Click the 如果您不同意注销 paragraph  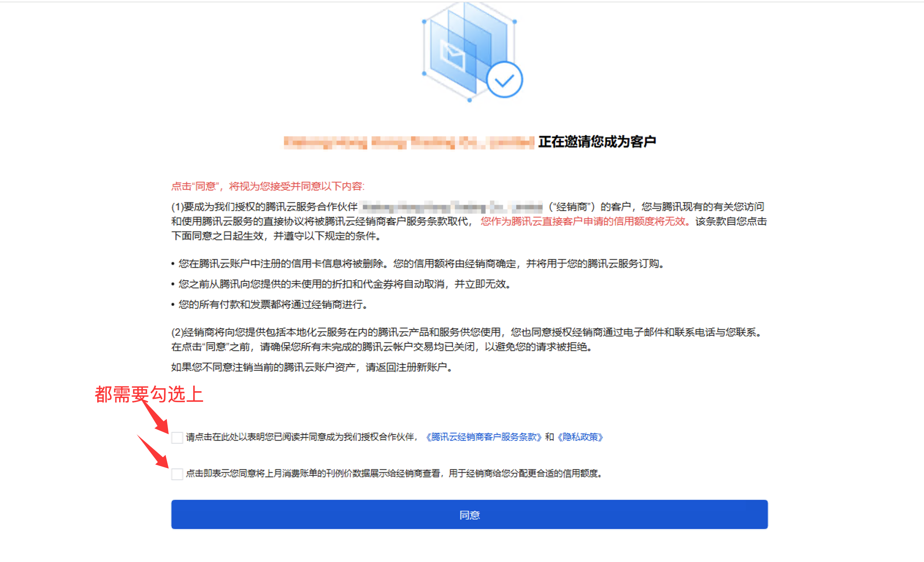point(312,367)
